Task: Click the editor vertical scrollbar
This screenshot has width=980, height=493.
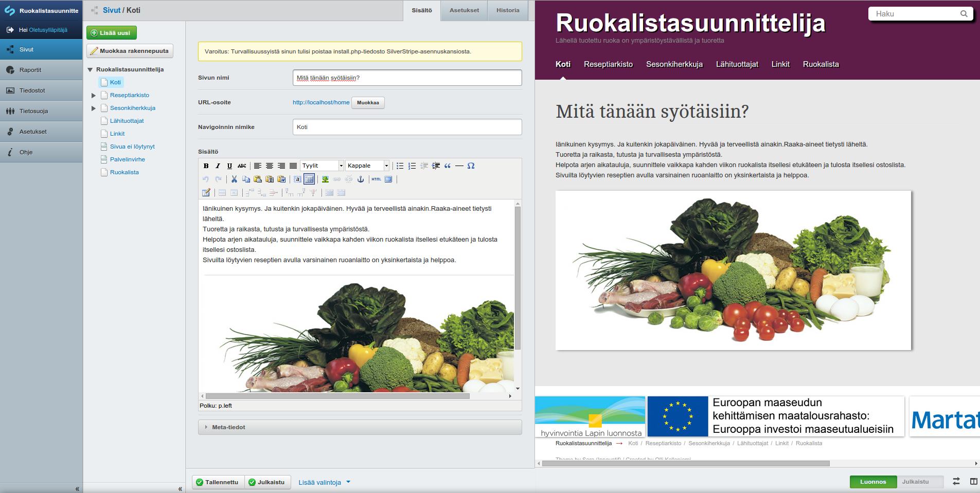Action: tap(518, 278)
